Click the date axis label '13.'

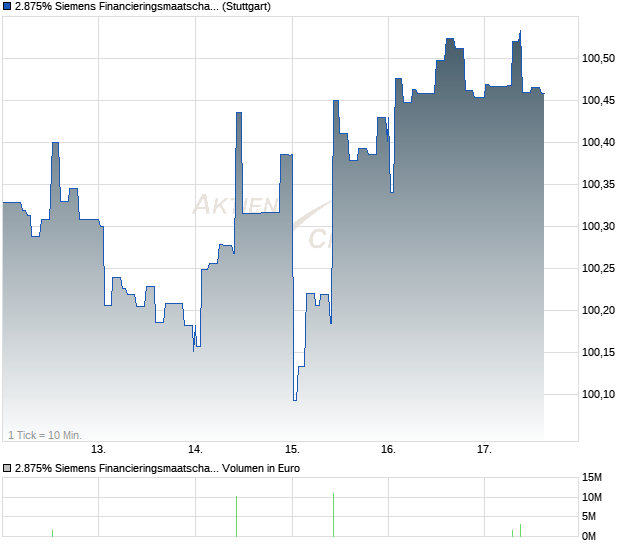point(98,450)
